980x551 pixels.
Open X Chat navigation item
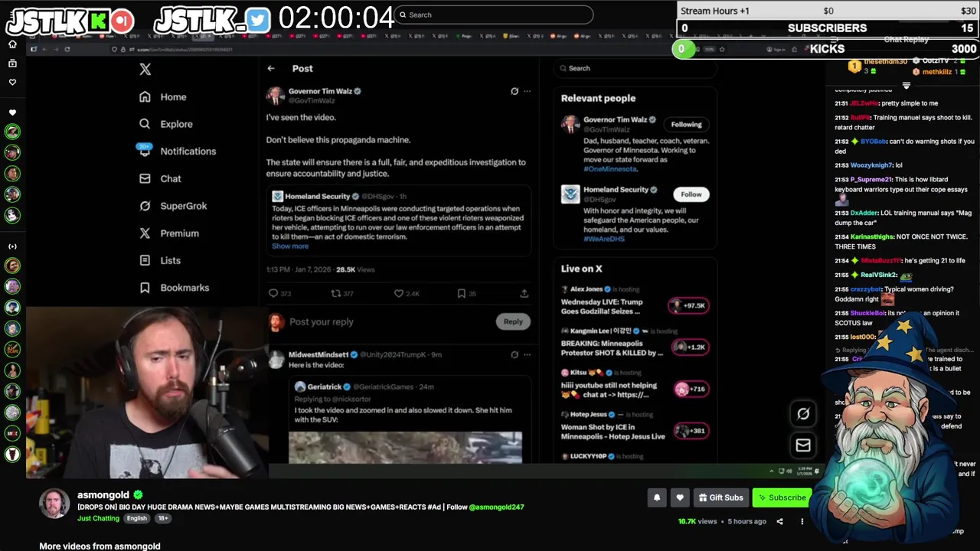tap(160, 178)
